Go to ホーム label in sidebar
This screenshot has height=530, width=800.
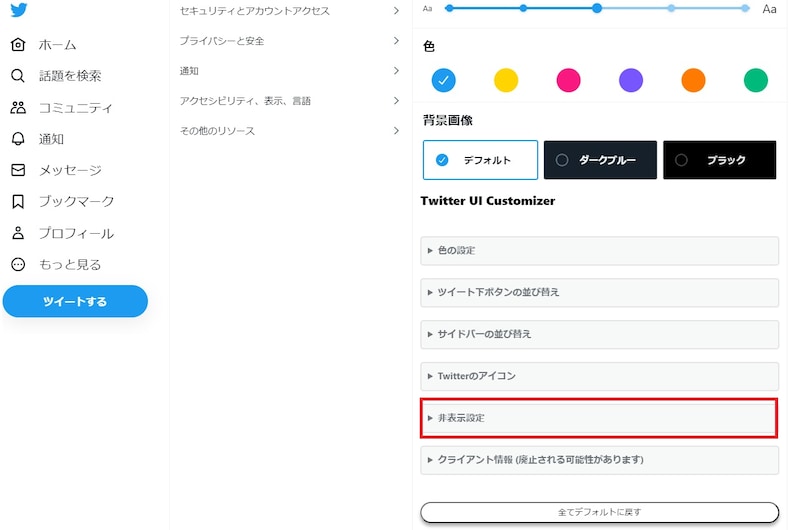point(57,45)
